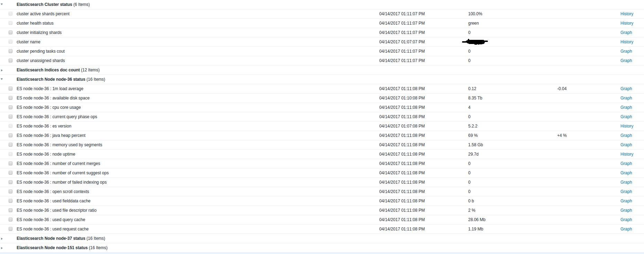
Task: Open Graph for node-36 failed indexing ops
Action: [x=626, y=182]
